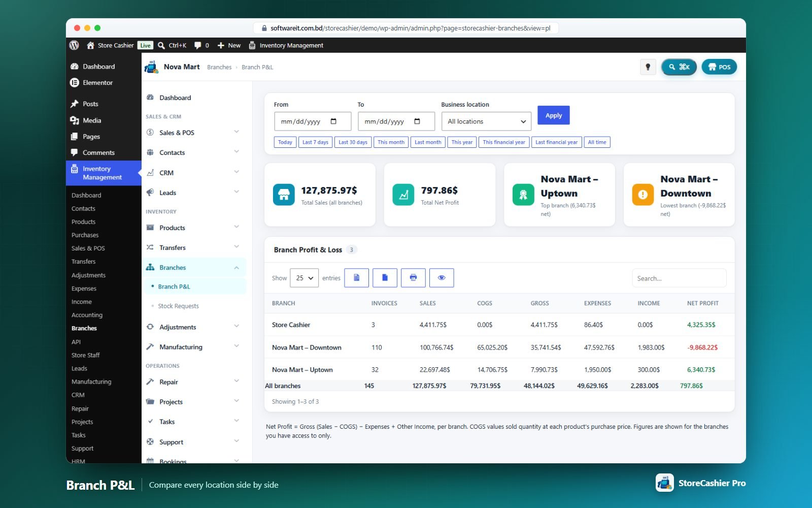Open calendar picker in To date field
The width and height of the screenshot is (812, 508).
(417, 121)
